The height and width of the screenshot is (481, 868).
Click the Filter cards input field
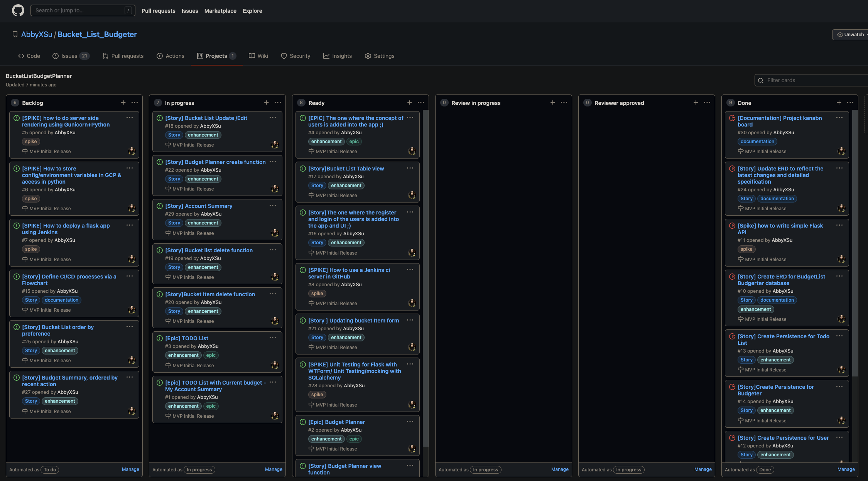[811, 80]
